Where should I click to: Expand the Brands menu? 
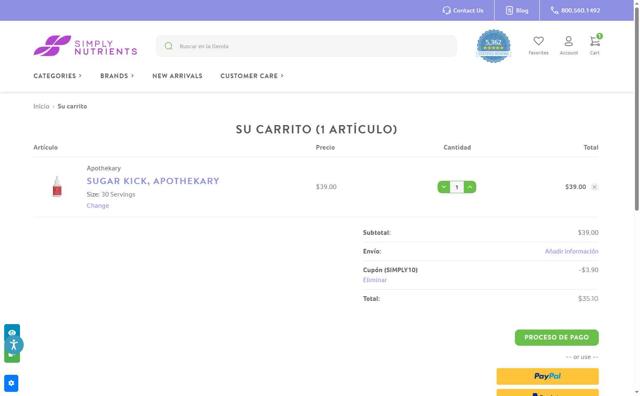coord(117,76)
